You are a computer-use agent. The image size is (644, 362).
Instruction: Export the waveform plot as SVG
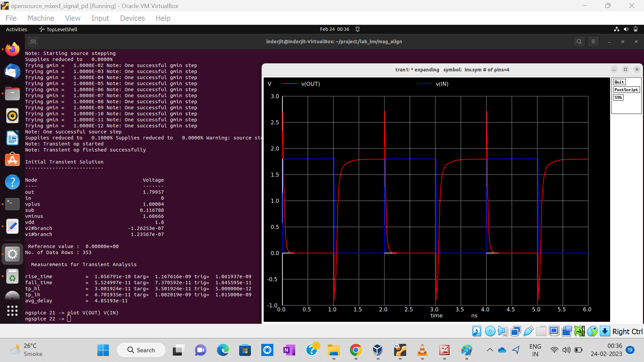pos(618,97)
